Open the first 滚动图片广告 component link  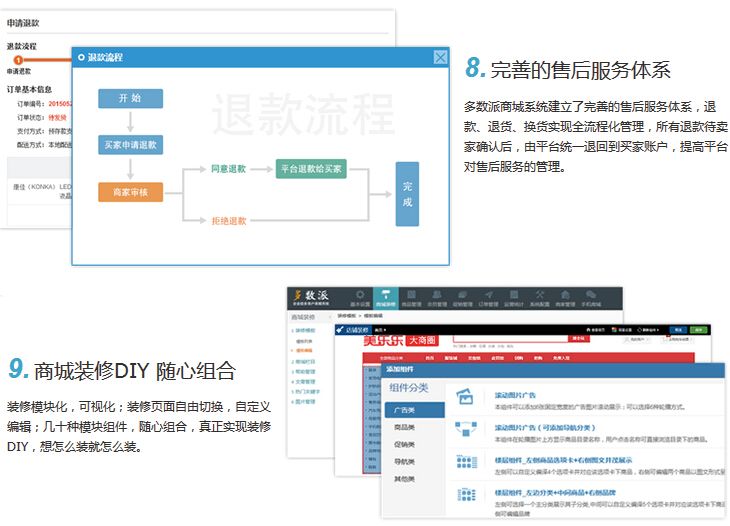click(x=515, y=395)
